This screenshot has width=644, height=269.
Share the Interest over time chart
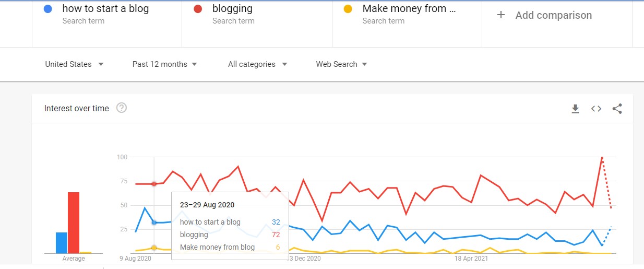pos(617,109)
